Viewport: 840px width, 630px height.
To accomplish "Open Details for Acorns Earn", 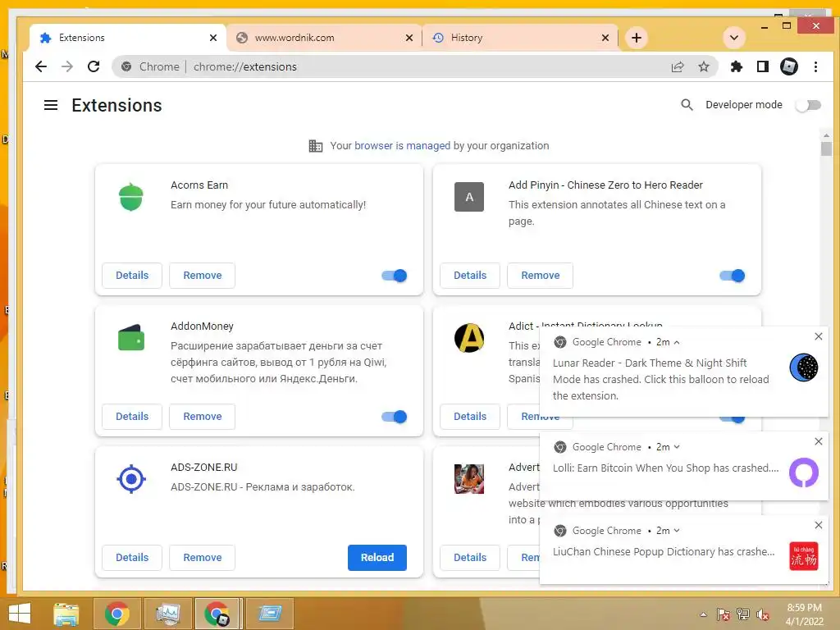I will tap(132, 276).
